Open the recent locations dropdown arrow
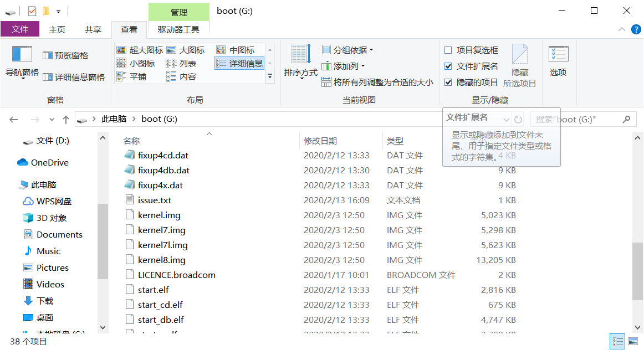 tap(52, 120)
